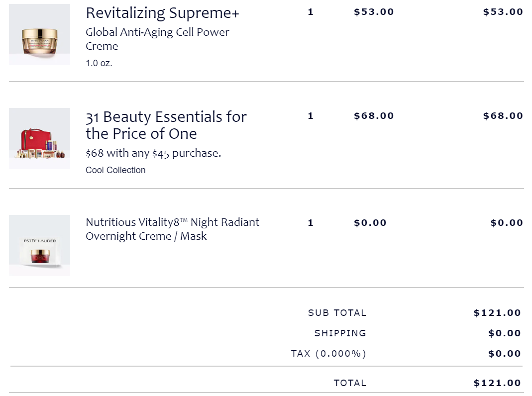Click the $68.00 line total on the right
The height and width of the screenshot is (396, 532).
click(503, 115)
